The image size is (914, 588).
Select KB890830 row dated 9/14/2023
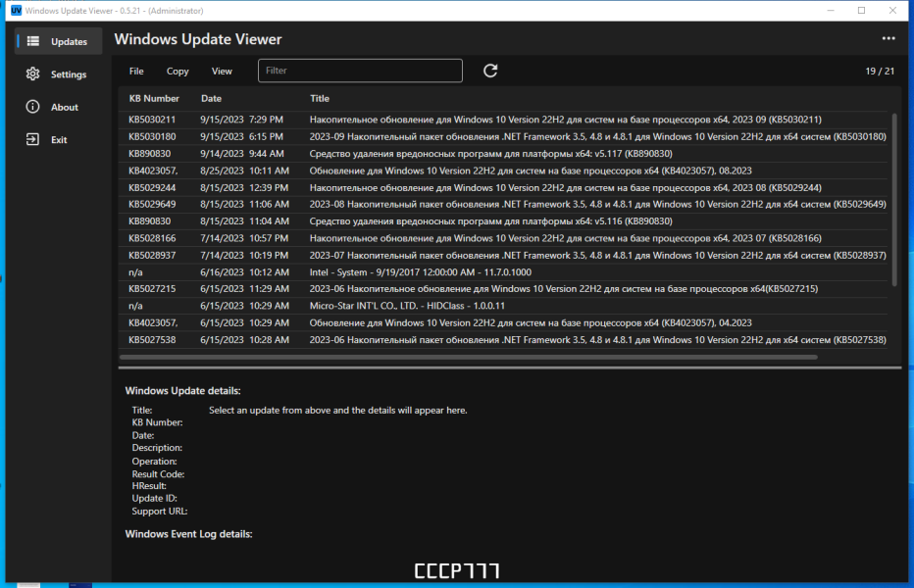504,153
